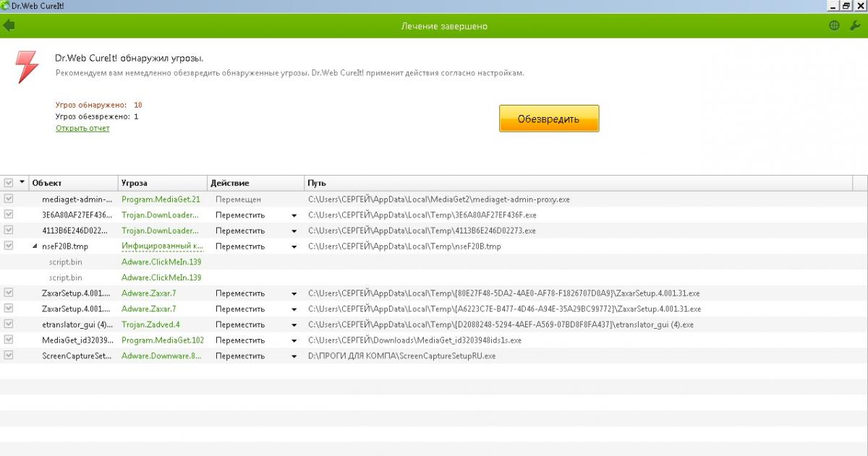Click the 'Угроз обнаружено: 10' counter

point(98,105)
